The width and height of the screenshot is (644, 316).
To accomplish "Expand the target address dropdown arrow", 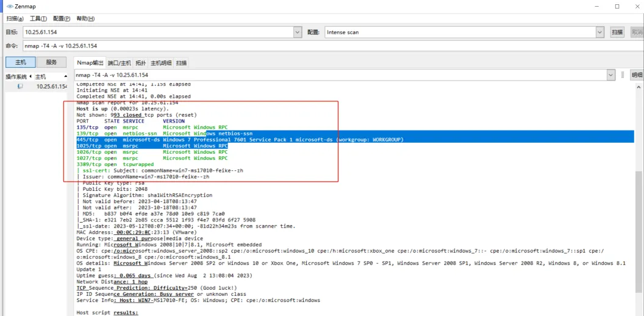I will click(298, 32).
